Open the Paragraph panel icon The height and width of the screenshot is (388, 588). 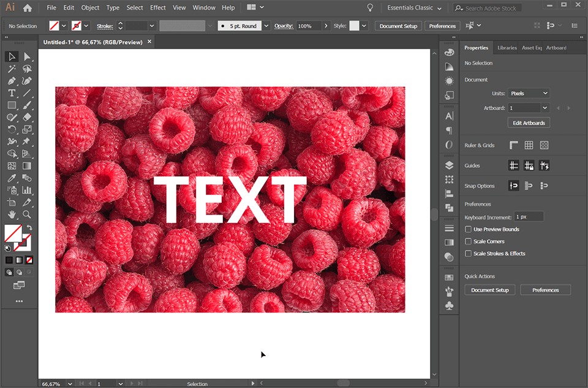click(449, 131)
